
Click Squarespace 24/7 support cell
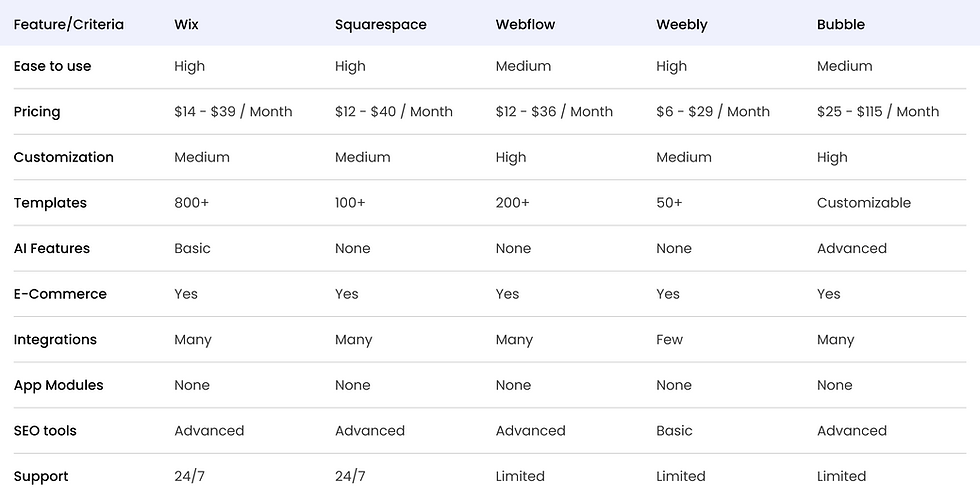350,476
